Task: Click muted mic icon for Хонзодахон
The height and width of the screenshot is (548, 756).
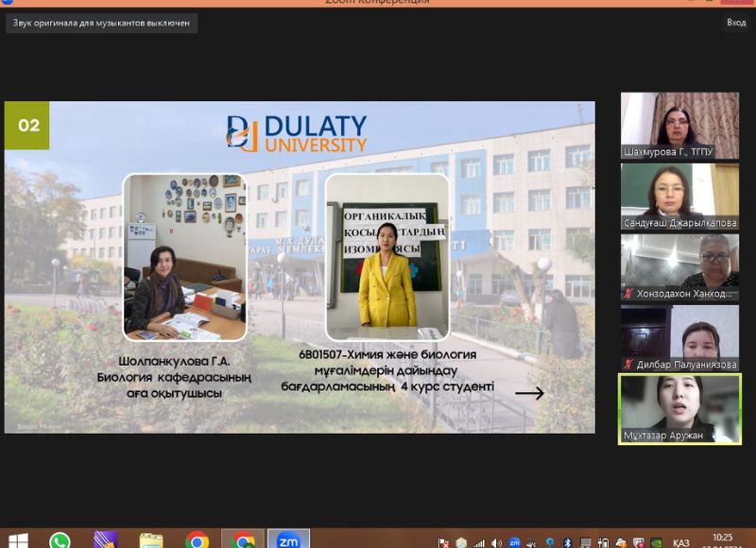Action: point(627,294)
